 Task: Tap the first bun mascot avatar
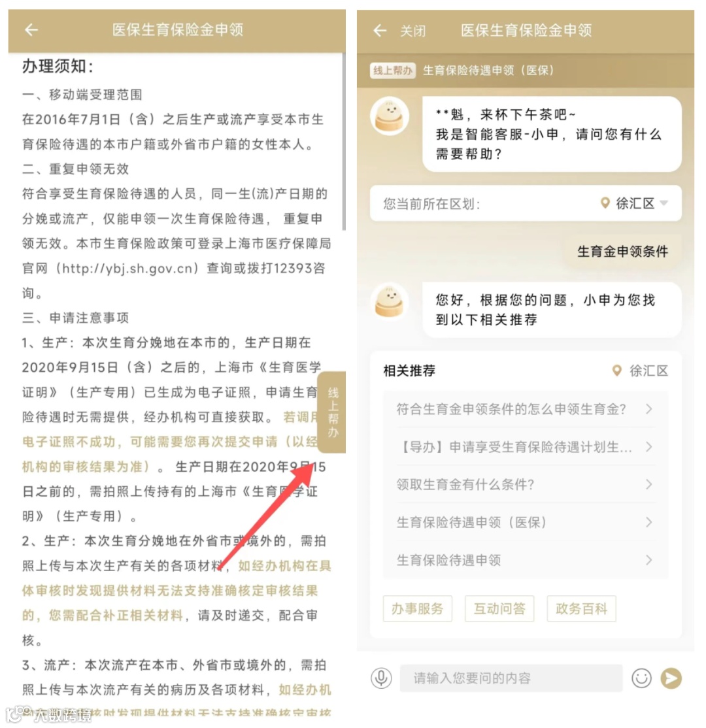pos(390,116)
